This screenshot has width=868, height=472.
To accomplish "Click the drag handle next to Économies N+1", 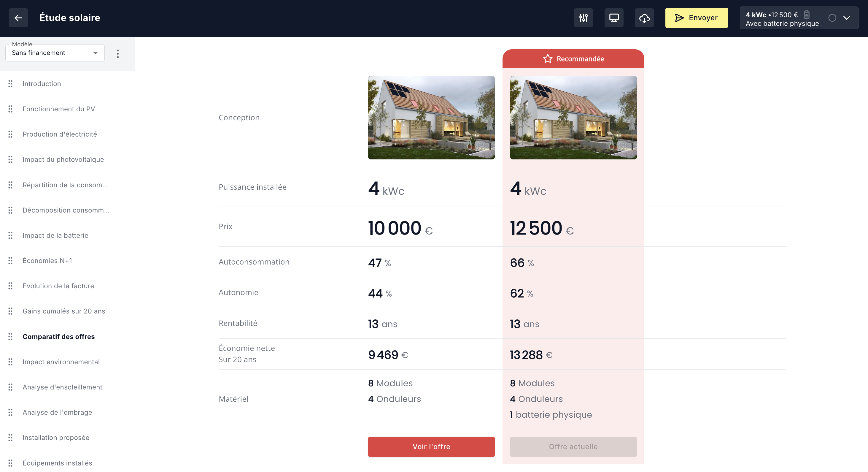I will click(x=10, y=261).
